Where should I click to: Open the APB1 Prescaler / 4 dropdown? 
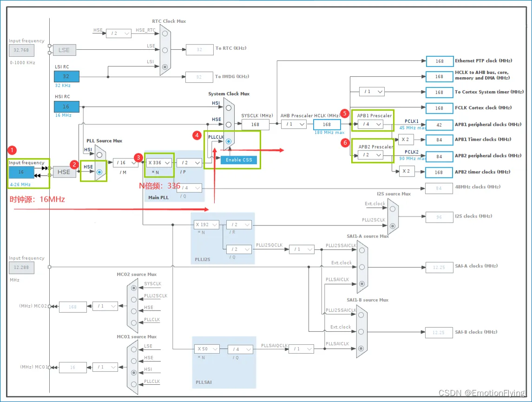[371, 125]
